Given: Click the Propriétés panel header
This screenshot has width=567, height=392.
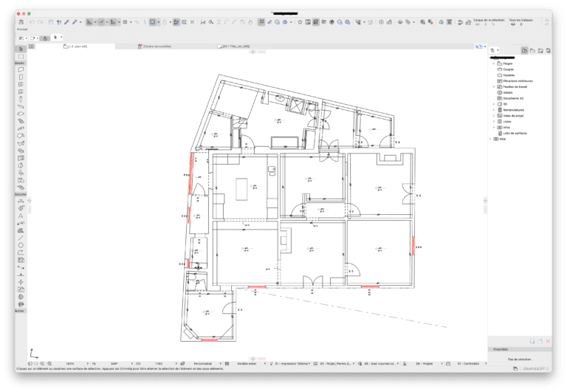Looking at the screenshot, I should (520, 349).
